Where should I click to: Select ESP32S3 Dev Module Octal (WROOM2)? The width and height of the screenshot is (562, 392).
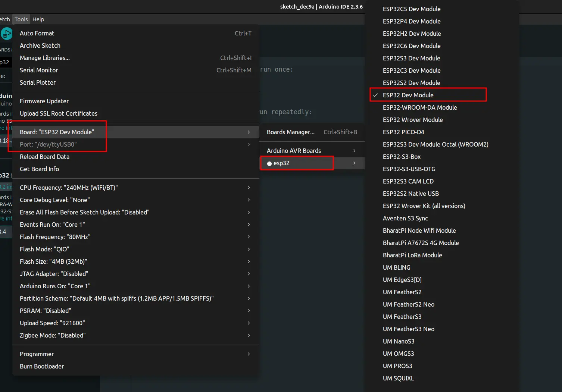pyautogui.click(x=442, y=144)
